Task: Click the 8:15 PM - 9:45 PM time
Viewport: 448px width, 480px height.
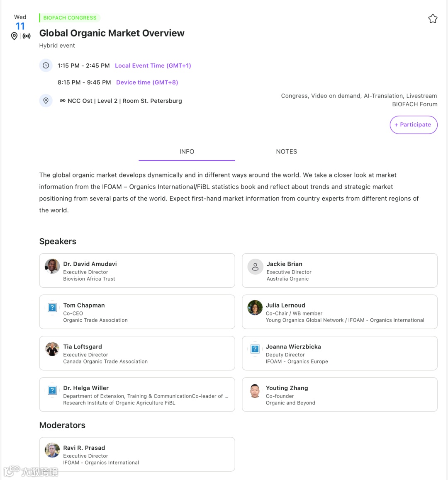Action: click(x=84, y=82)
